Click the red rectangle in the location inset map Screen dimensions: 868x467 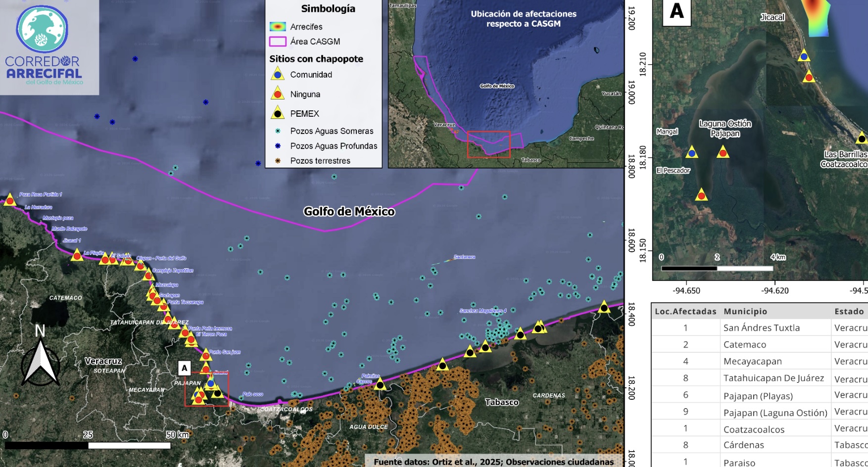[x=488, y=144]
